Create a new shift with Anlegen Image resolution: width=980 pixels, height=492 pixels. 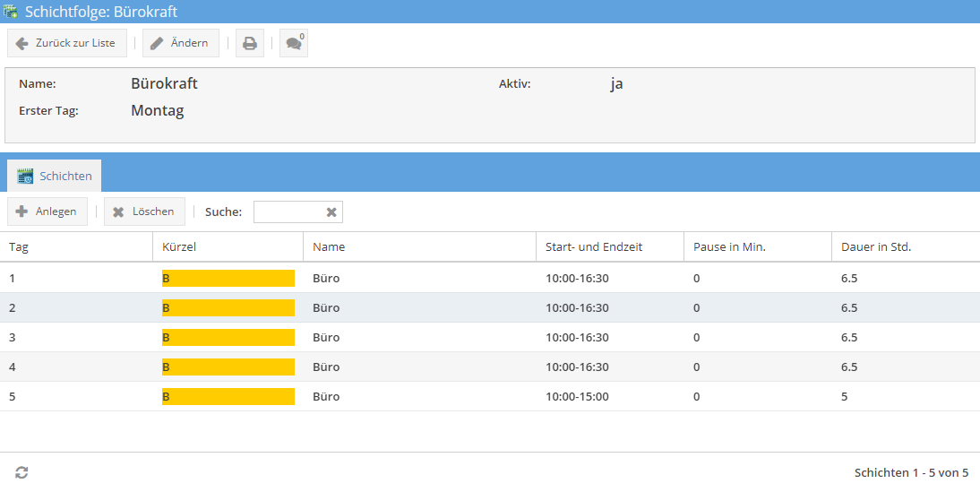click(x=47, y=211)
